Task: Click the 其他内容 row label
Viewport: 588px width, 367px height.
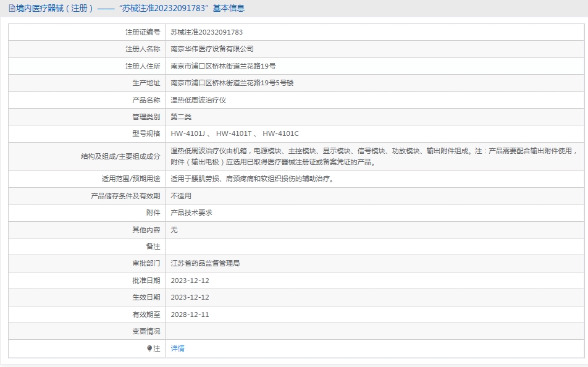Action: [x=146, y=230]
